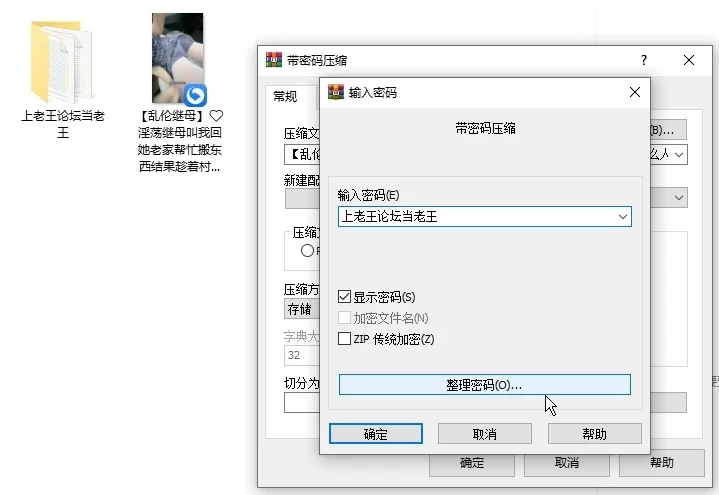Click WinRAR icon in 输入密码 title bar
This screenshot has height=495, width=719.
click(x=336, y=92)
